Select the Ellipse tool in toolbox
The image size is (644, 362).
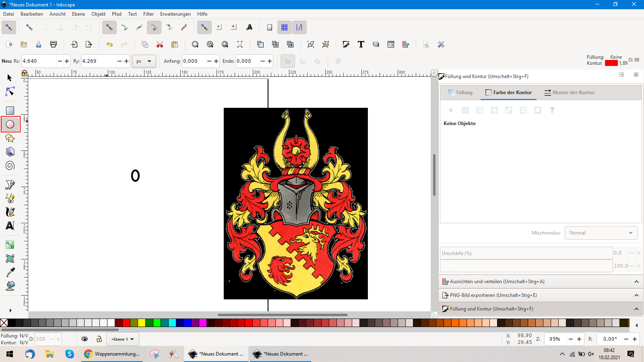point(10,124)
